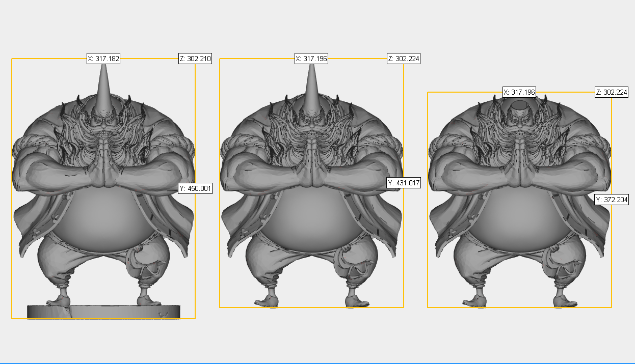Screen dimensions: 635x364
Task: Click the X: 317.182 dimension label
Action: click(x=103, y=59)
